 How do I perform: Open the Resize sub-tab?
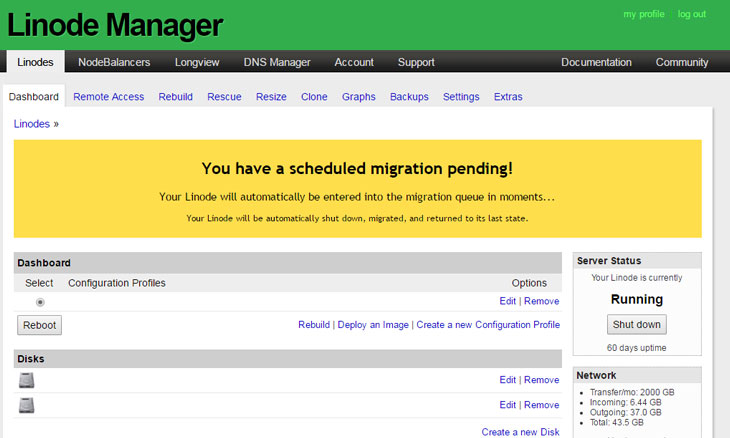pos(271,96)
